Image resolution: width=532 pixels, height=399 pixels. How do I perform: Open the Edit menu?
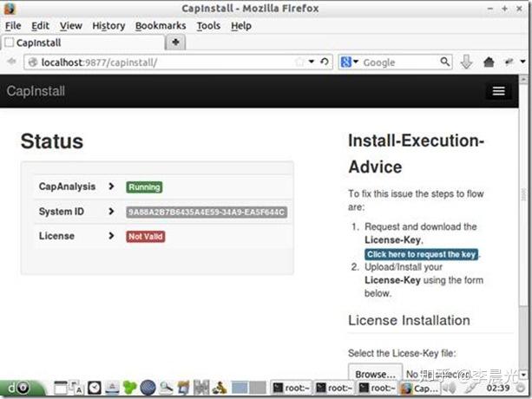(x=40, y=26)
